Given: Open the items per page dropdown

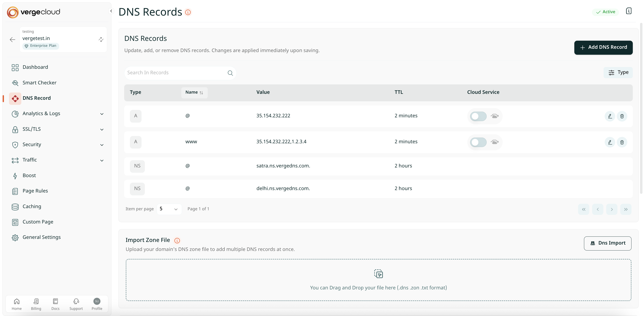Looking at the screenshot, I should pyautogui.click(x=169, y=209).
